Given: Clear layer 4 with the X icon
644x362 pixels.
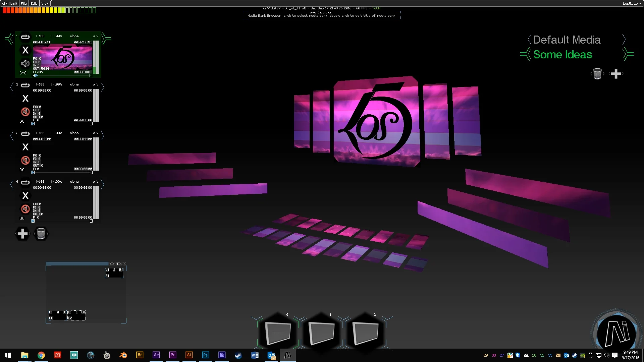Looking at the screenshot, I should (25, 195).
